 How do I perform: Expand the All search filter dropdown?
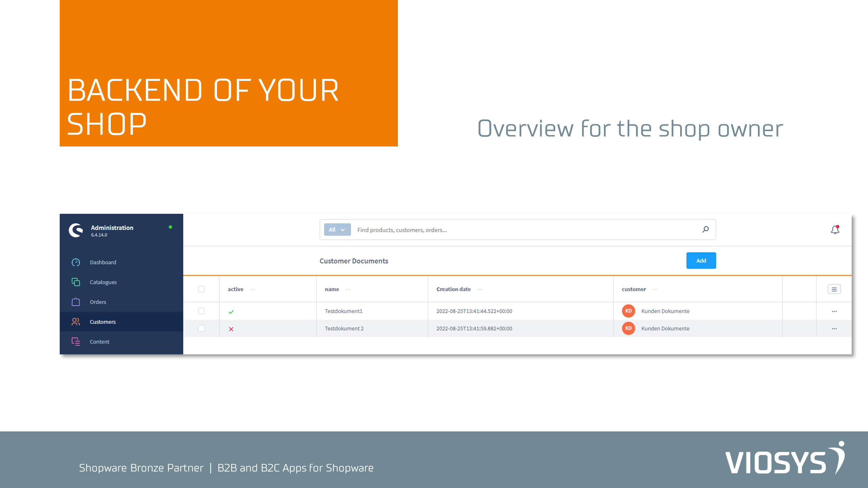click(x=337, y=229)
